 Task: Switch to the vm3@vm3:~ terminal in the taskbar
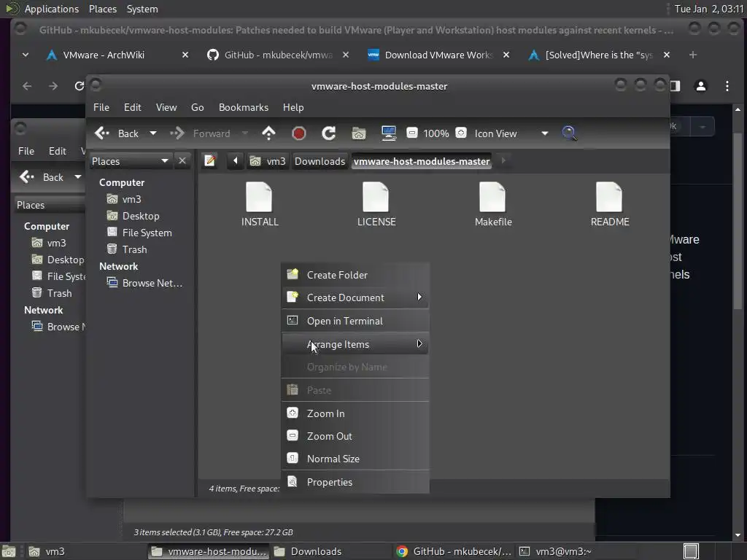click(x=575, y=551)
